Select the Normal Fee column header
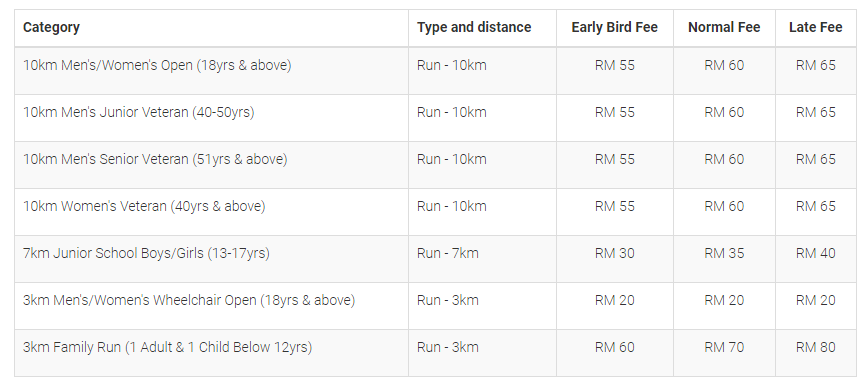 point(724,27)
